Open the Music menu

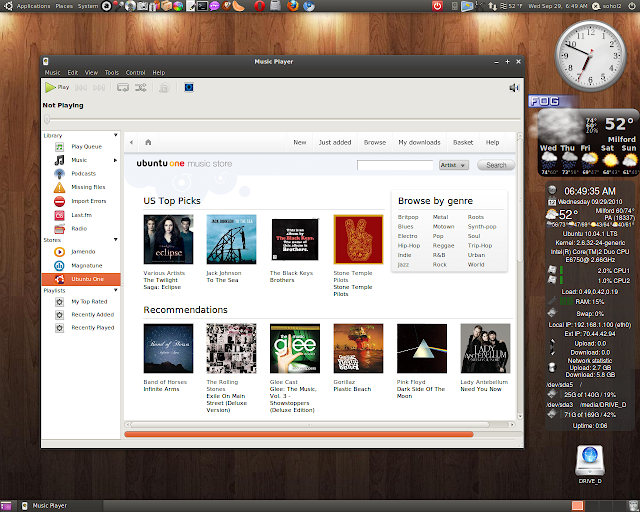(52, 72)
